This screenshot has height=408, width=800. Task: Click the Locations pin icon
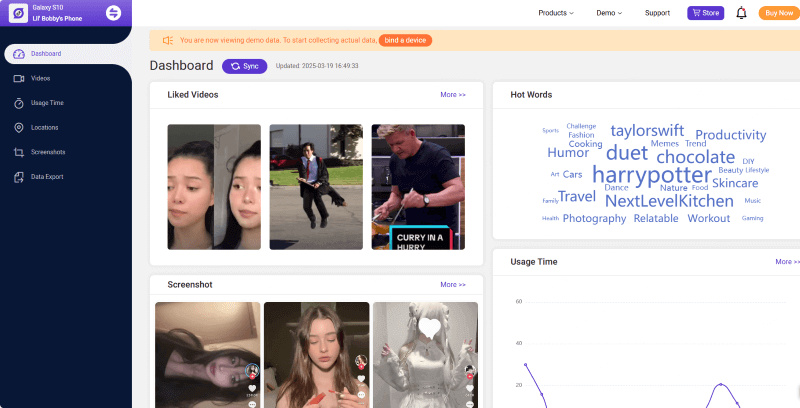19,128
